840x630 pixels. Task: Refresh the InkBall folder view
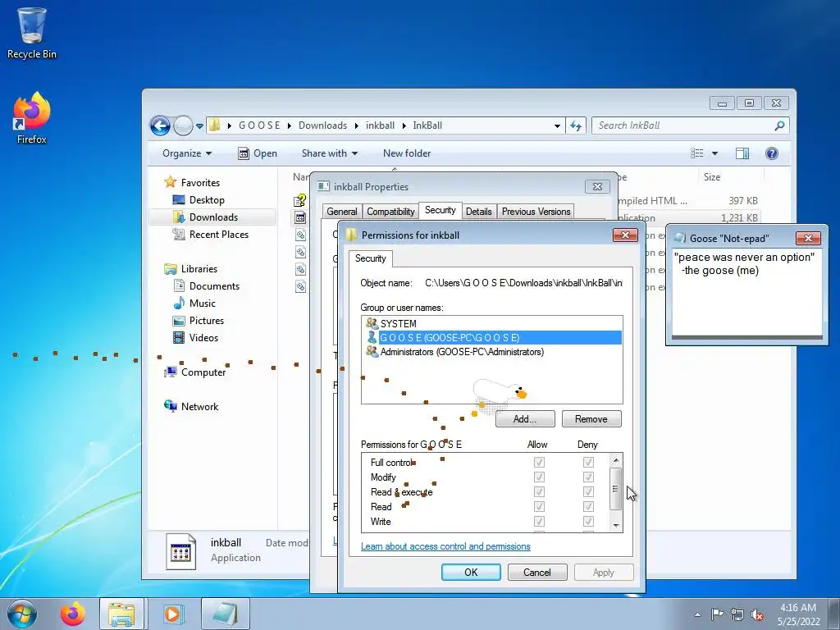(x=576, y=126)
